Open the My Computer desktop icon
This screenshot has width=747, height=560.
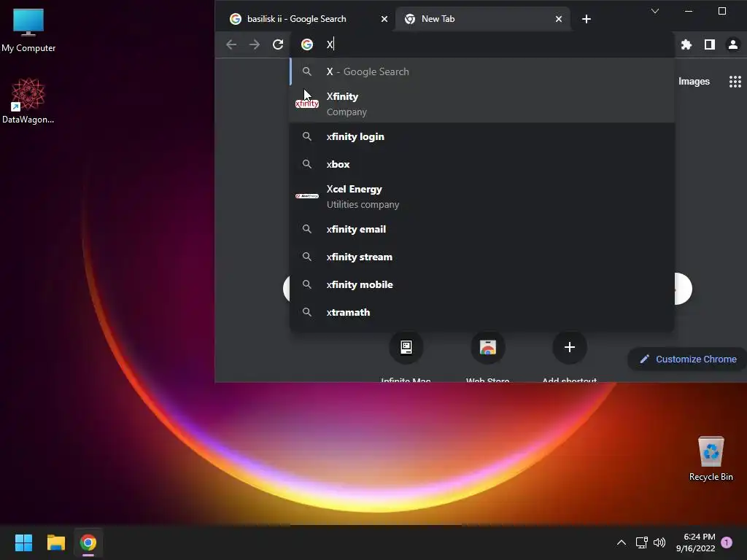pos(28,29)
